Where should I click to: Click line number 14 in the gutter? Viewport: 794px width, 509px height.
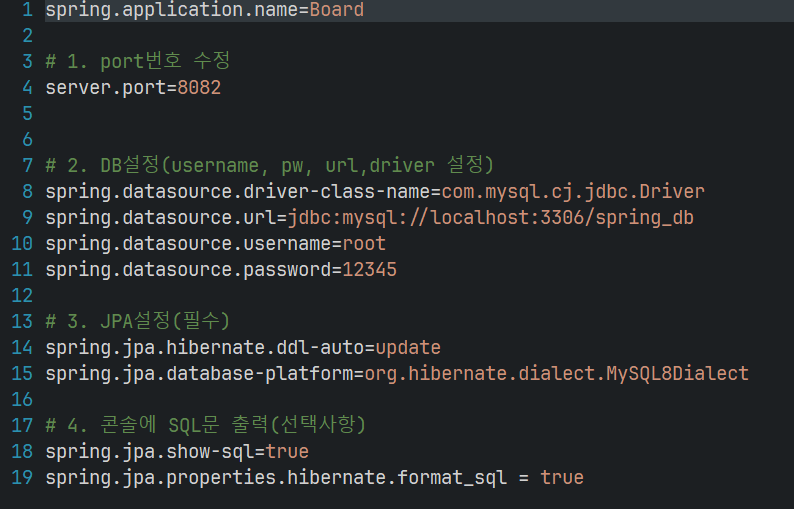[x=22, y=347]
